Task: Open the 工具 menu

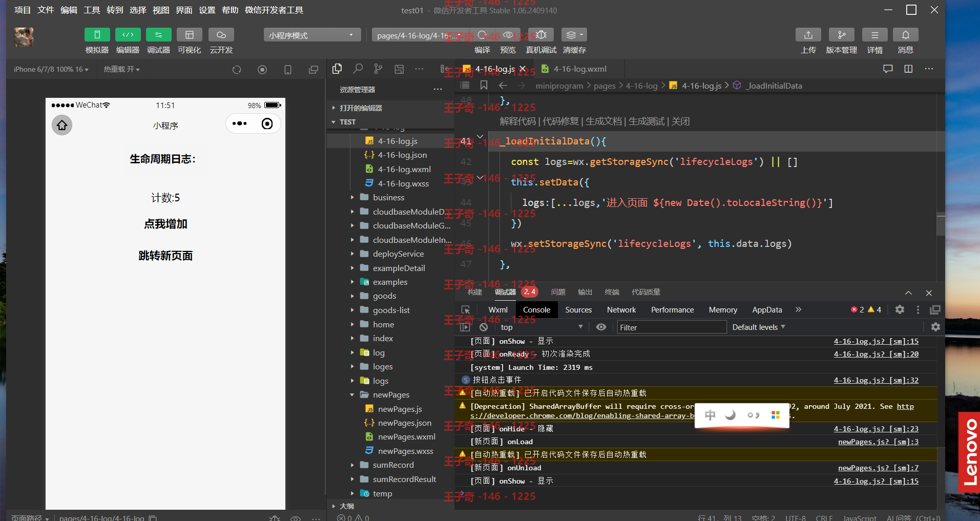Action: pyautogui.click(x=92, y=10)
